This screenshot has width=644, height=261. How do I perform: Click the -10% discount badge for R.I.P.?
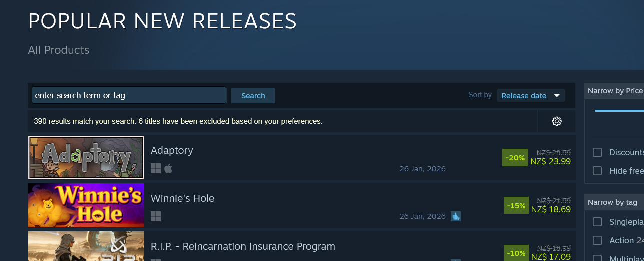(516, 253)
